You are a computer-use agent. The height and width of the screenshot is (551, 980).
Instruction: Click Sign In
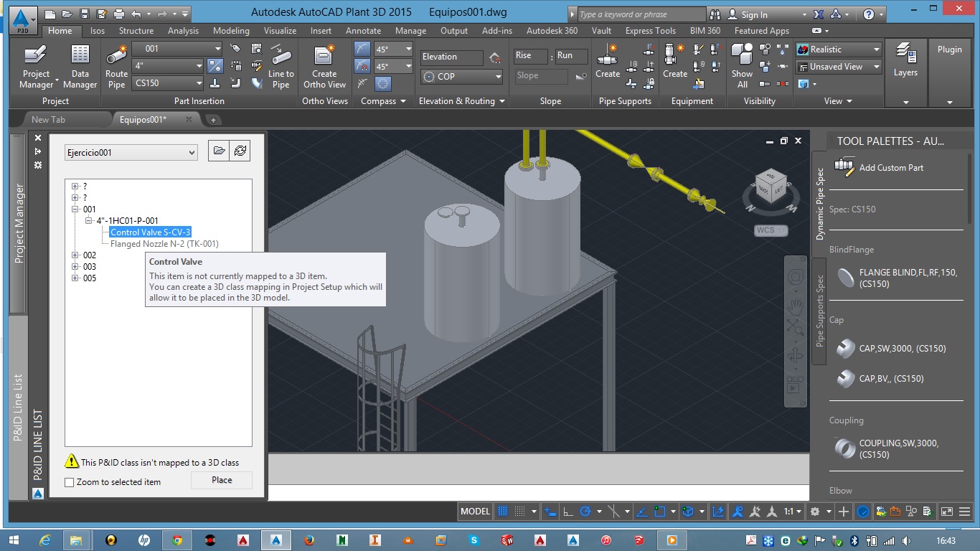pos(754,14)
